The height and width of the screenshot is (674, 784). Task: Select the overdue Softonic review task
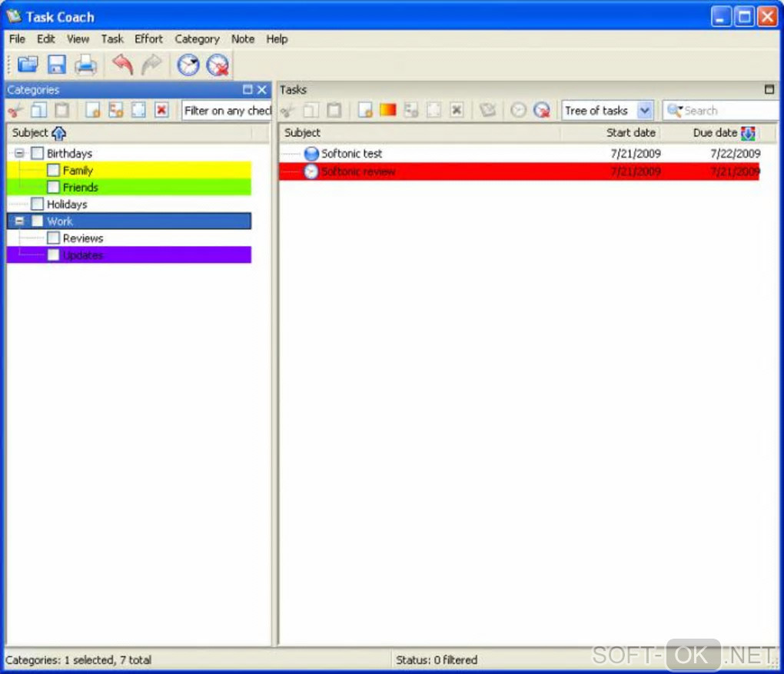519,171
